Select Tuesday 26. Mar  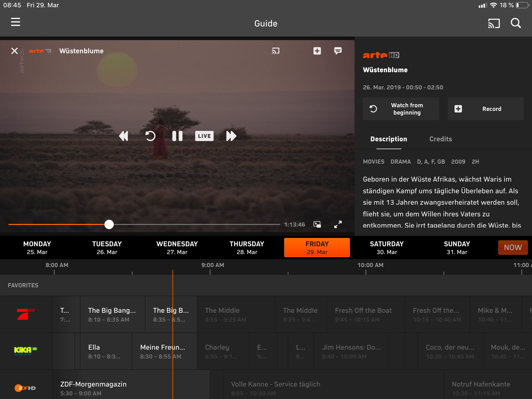point(107,248)
